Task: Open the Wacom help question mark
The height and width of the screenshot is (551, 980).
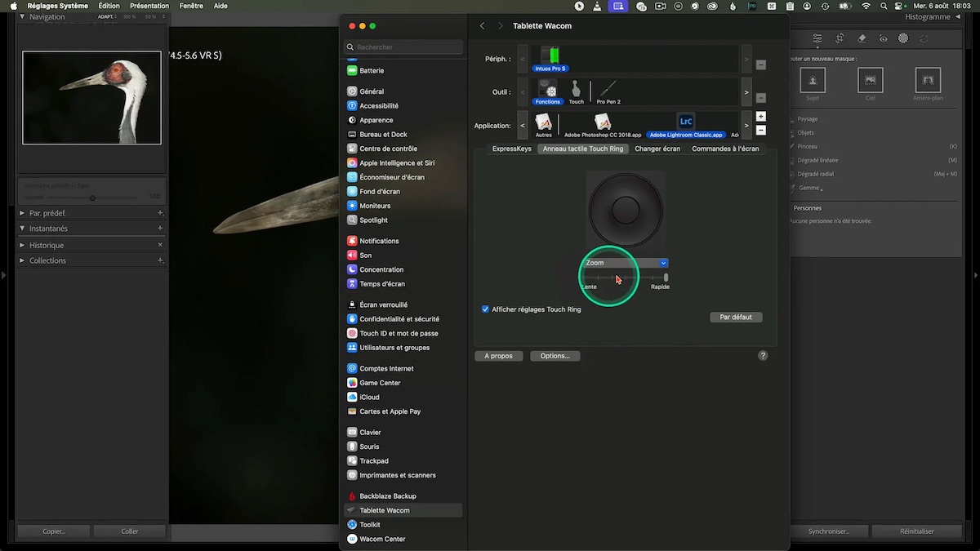Action: [x=763, y=356]
